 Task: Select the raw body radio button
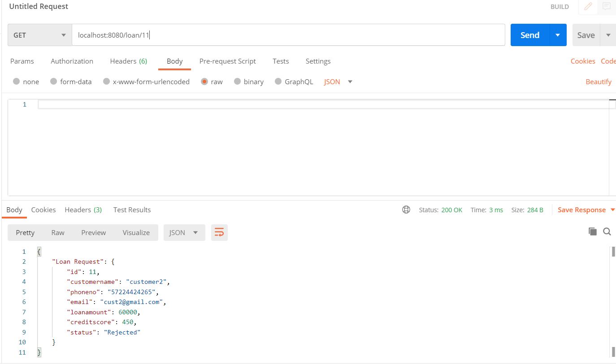[204, 81]
